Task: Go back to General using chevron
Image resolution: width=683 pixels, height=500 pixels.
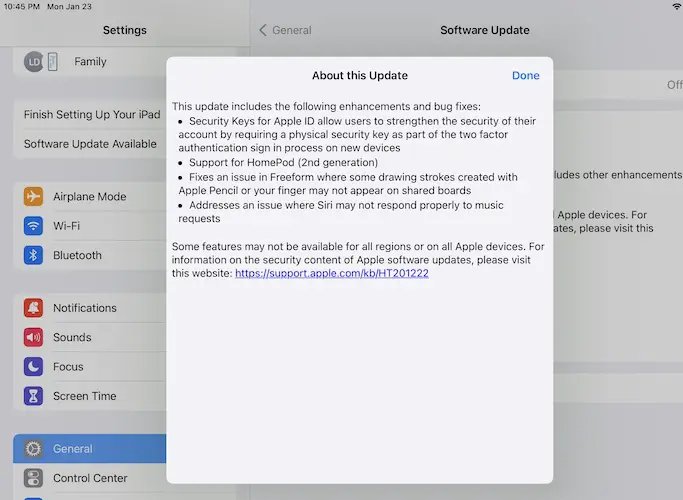Action: click(264, 30)
